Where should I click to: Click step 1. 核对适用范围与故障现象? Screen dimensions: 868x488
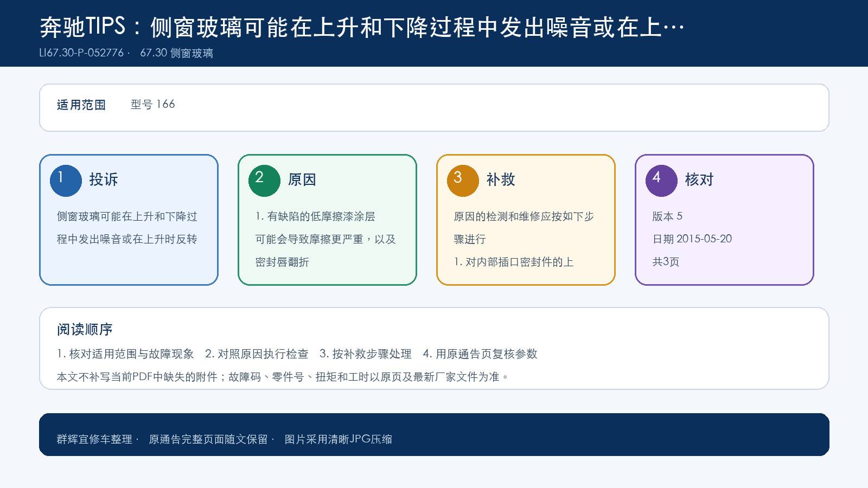125,354
